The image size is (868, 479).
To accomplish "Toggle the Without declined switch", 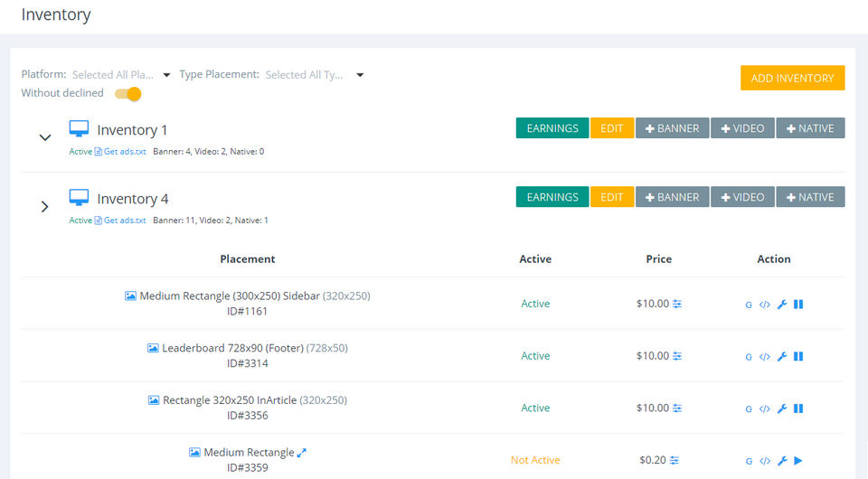I will click(128, 93).
